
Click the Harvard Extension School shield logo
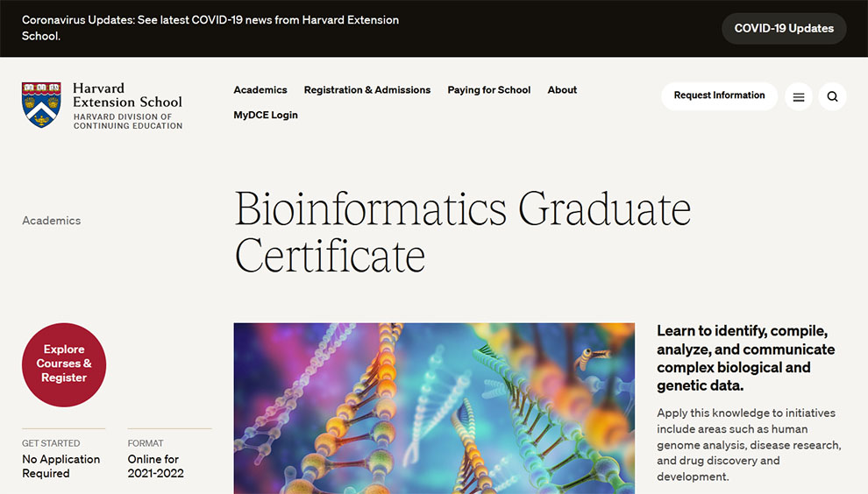[x=41, y=104]
